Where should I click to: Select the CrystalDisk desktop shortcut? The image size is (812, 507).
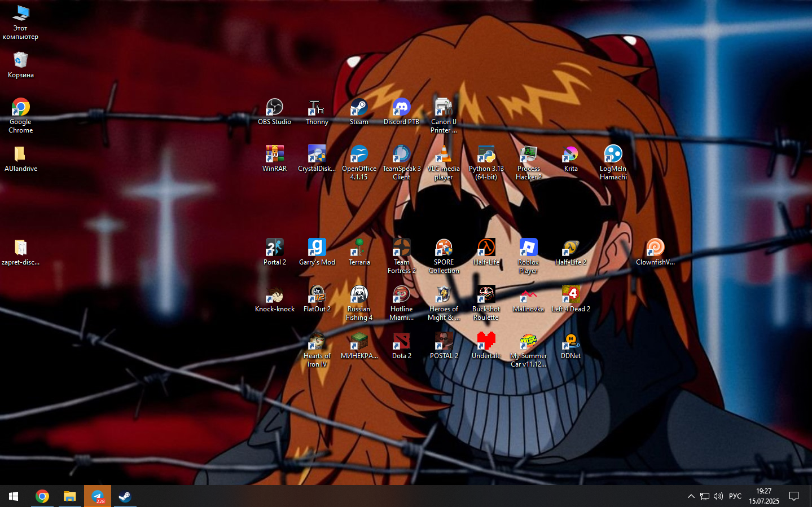317,158
